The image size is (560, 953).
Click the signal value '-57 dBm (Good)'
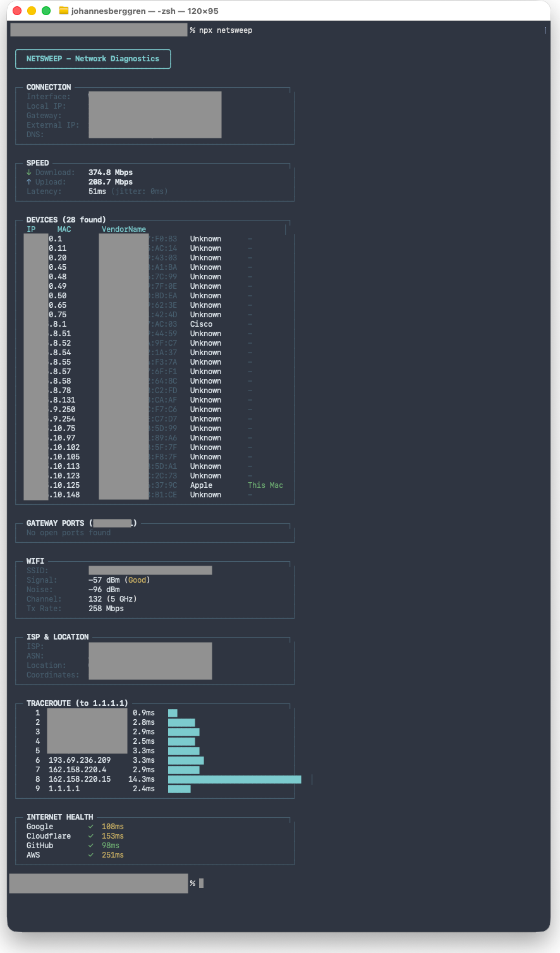coord(119,580)
